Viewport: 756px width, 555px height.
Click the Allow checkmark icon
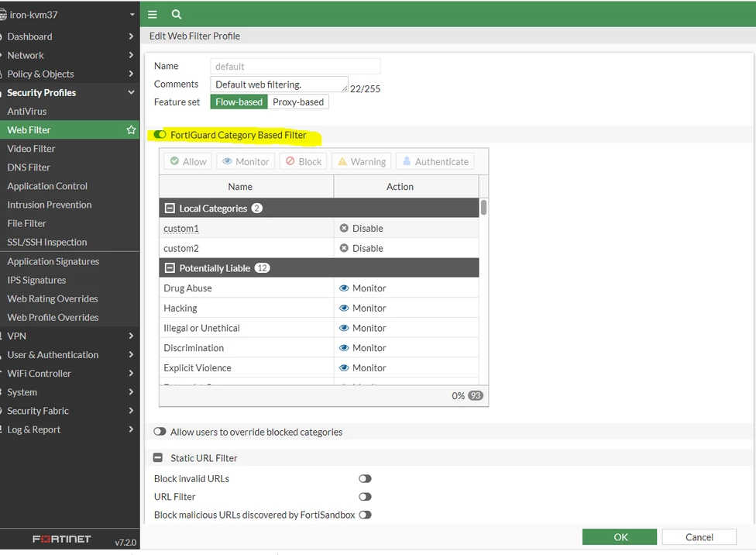pos(174,161)
